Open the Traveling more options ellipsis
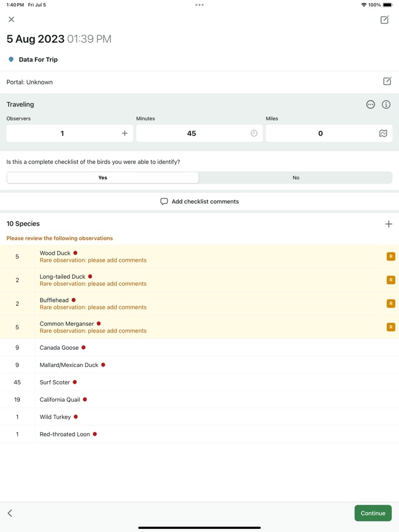This screenshot has width=399, height=532. [370, 105]
